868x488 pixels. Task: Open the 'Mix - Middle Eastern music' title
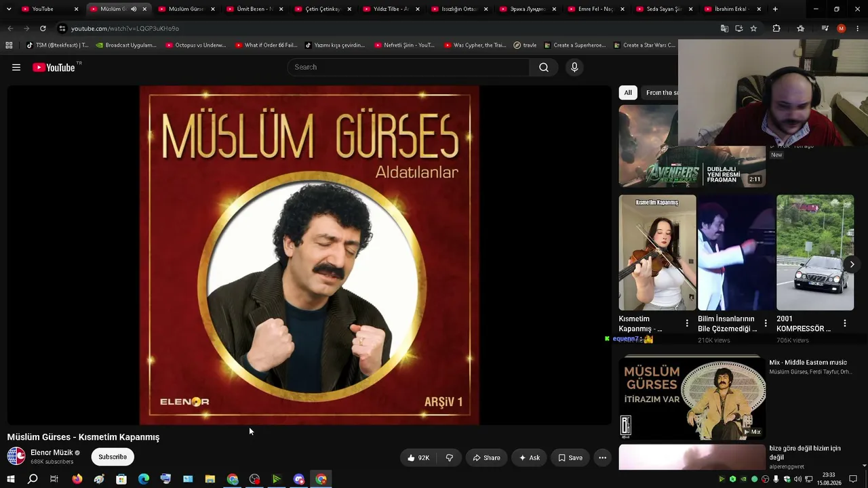[808, 363]
